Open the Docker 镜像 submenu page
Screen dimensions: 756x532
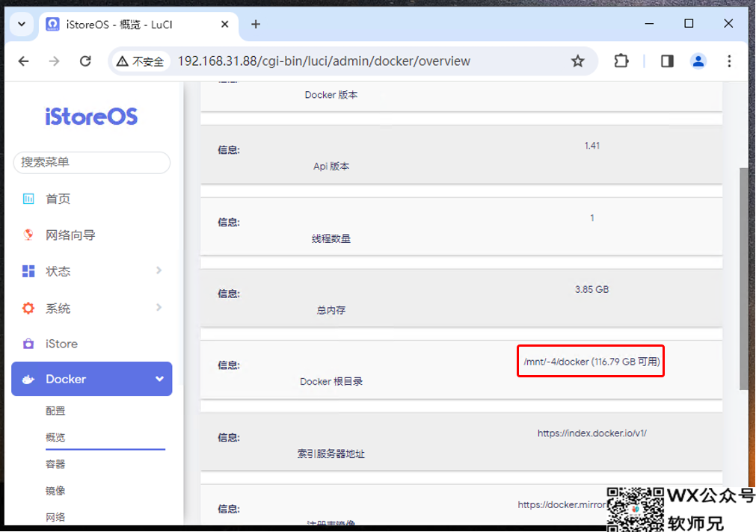pos(55,491)
